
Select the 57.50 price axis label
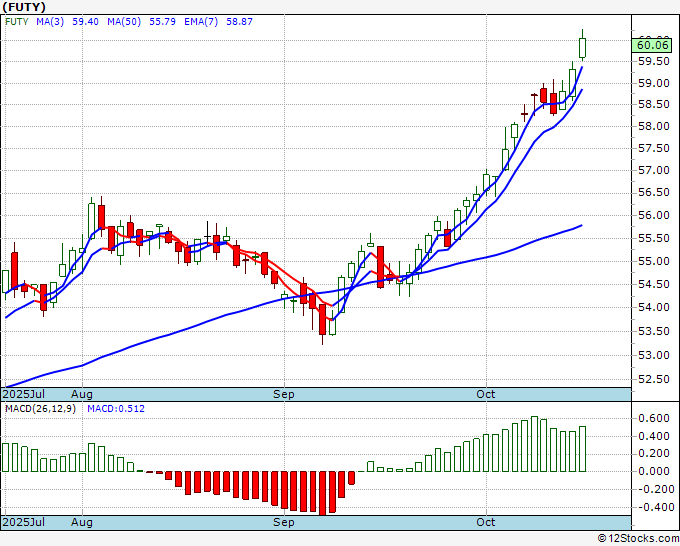tap(654, 148)
